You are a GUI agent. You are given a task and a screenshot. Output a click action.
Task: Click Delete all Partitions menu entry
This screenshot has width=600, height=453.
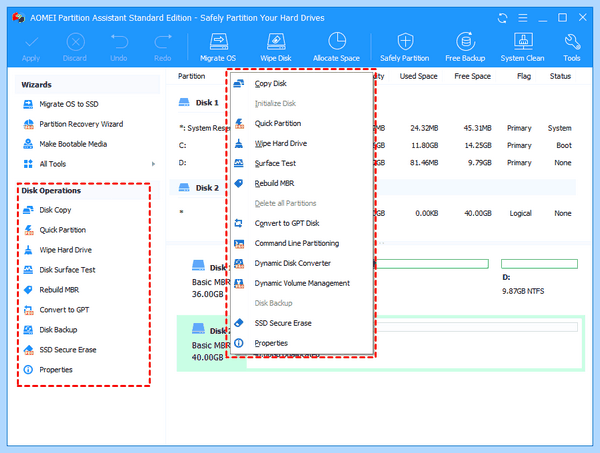[x=302, y=203]
